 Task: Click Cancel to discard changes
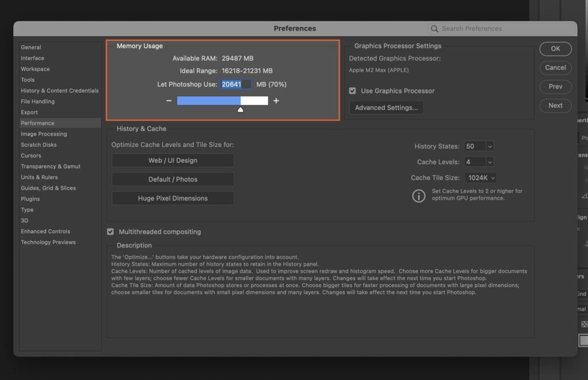pos(555,68)
